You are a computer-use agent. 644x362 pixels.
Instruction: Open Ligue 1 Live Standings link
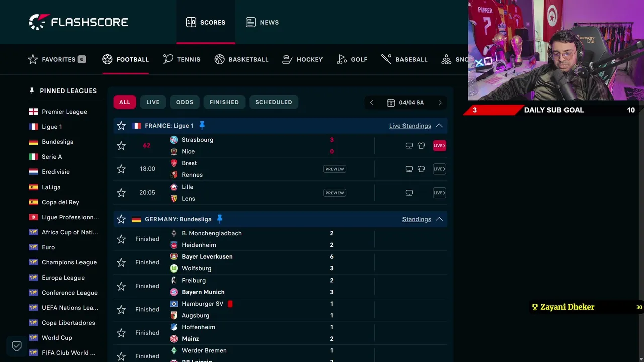click(x=410, y=126)
